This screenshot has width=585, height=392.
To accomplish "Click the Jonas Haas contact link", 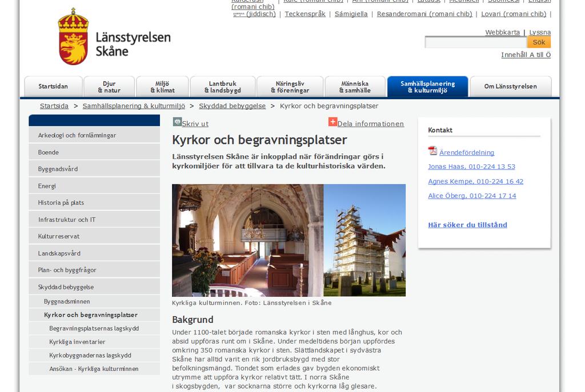I will coord(471,167).
